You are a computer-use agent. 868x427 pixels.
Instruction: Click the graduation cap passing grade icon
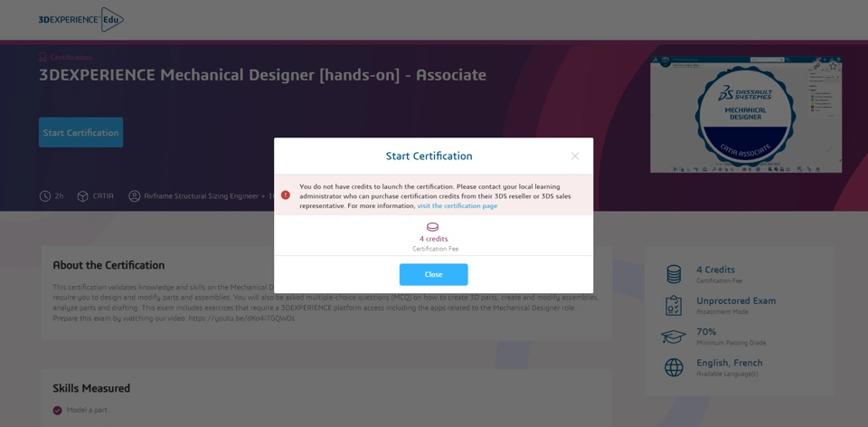point(674,337)
